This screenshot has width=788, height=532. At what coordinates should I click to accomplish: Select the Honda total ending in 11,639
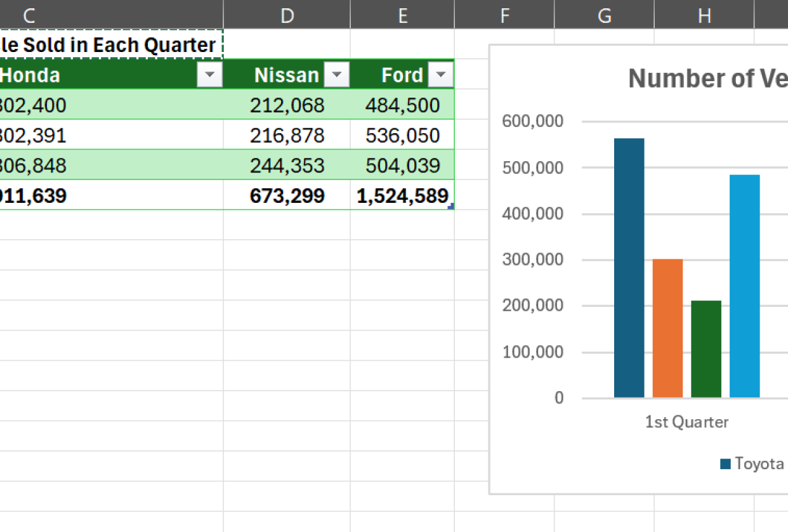pyautogui.click(x=111, y=196)
